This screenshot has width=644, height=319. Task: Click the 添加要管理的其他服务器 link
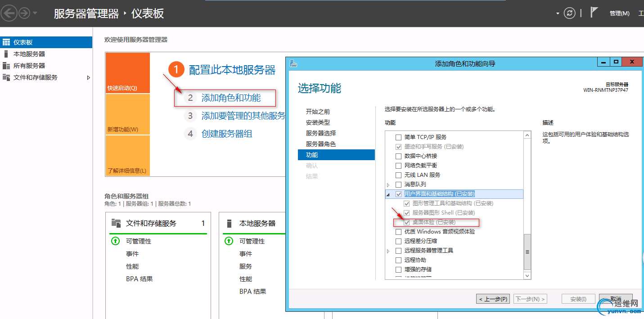coord(243,116)
